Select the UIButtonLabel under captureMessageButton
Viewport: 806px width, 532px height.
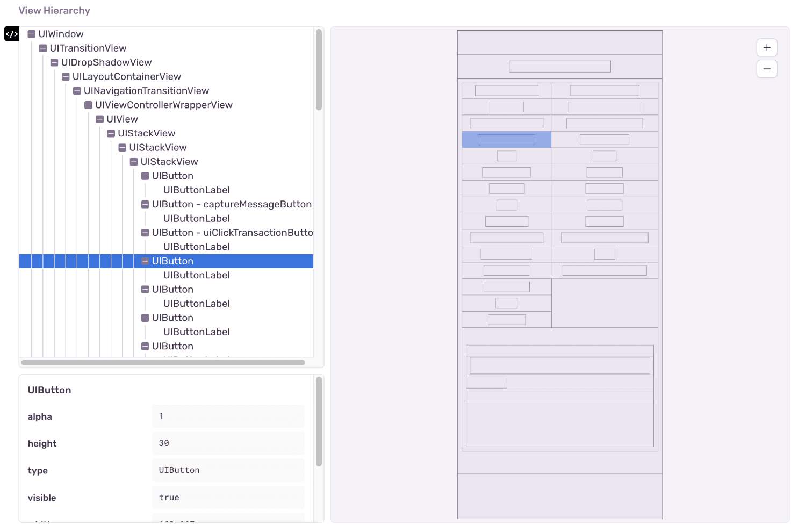(x=196, y=218)
